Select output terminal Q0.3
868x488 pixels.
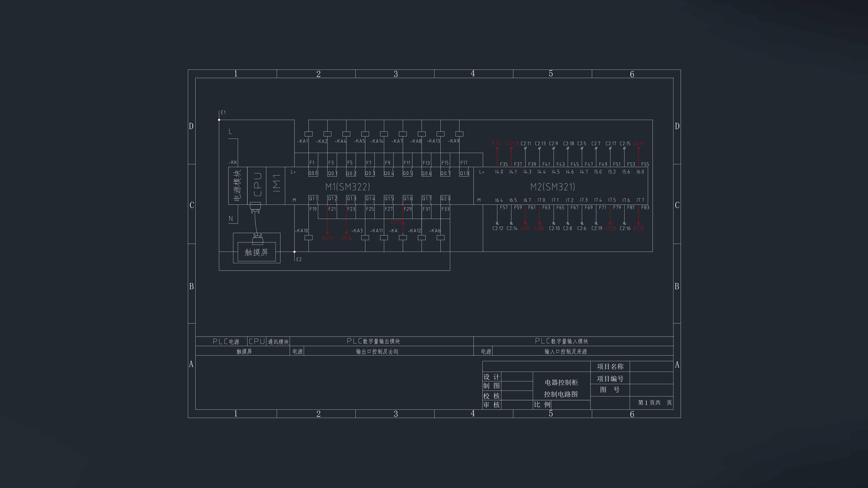pos(370,173)
